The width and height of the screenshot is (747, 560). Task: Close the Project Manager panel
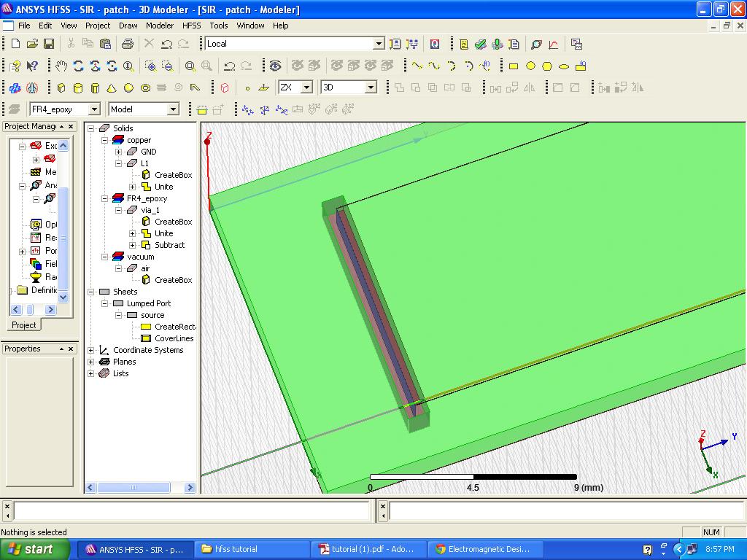point(71,126)
